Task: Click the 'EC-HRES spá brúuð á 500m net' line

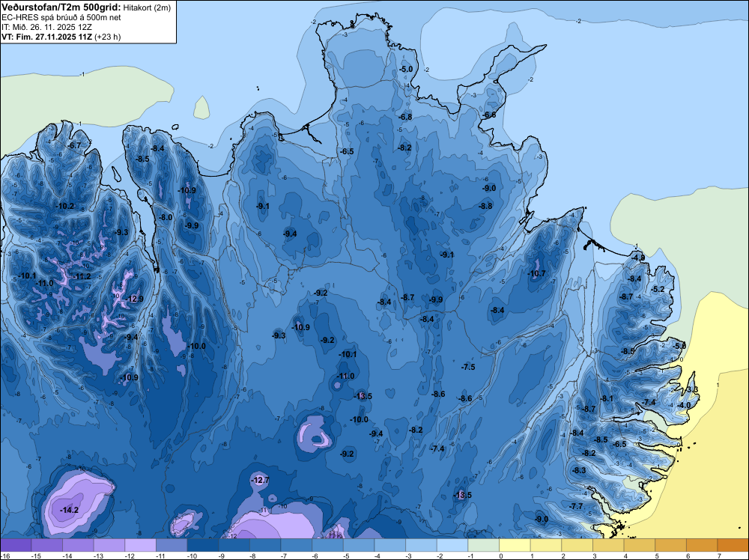Action: click(x=61, y=17)
